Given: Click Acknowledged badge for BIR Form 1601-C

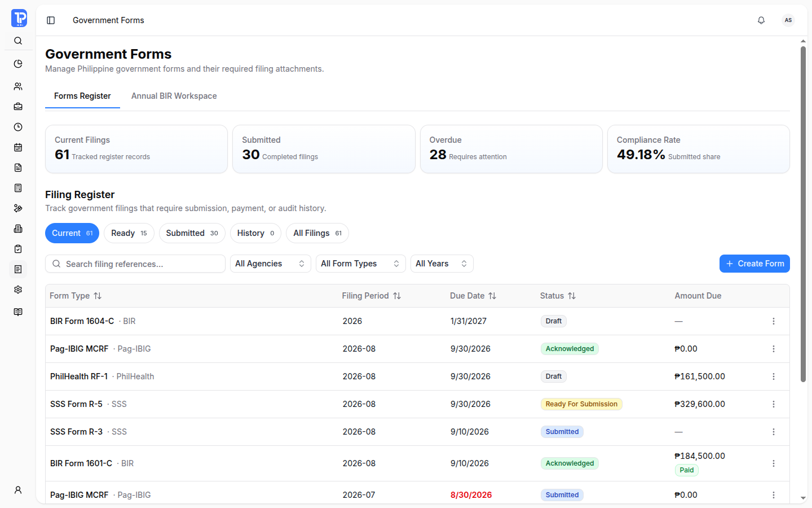Looking at the screenshot, I should pos(570,463).
